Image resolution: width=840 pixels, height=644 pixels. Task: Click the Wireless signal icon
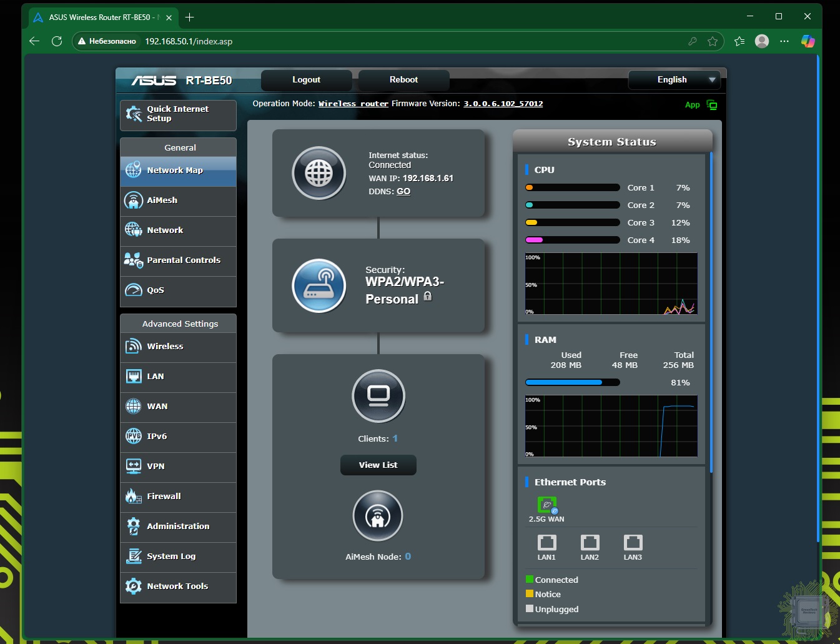(134, 346)
